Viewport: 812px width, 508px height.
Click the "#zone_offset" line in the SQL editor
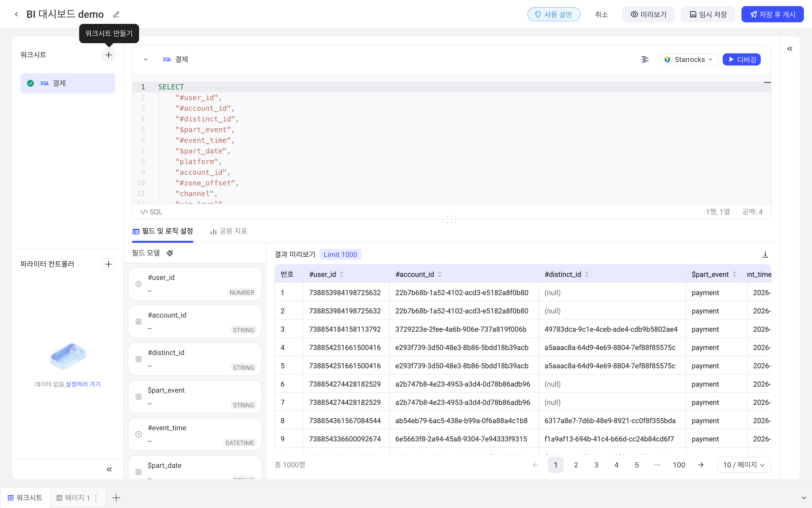pyautogui.click(x=207, y=183)
